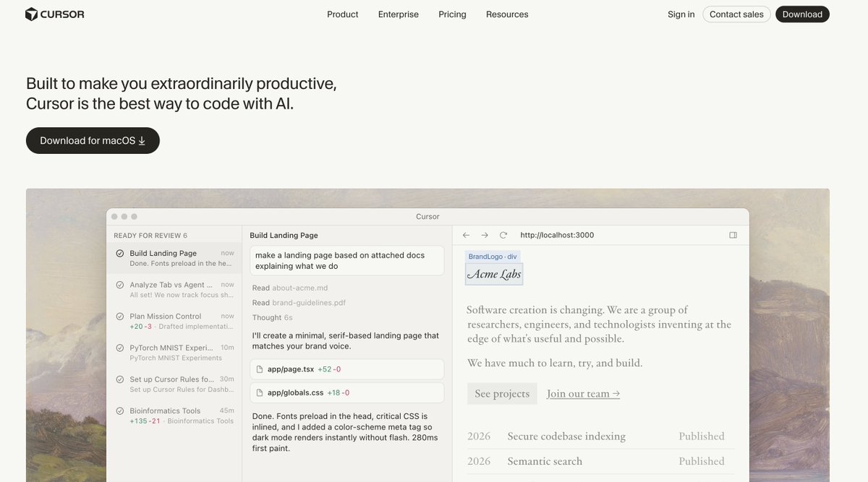
Task: Click the Contact sales button
Action: (x=736, y=14)
